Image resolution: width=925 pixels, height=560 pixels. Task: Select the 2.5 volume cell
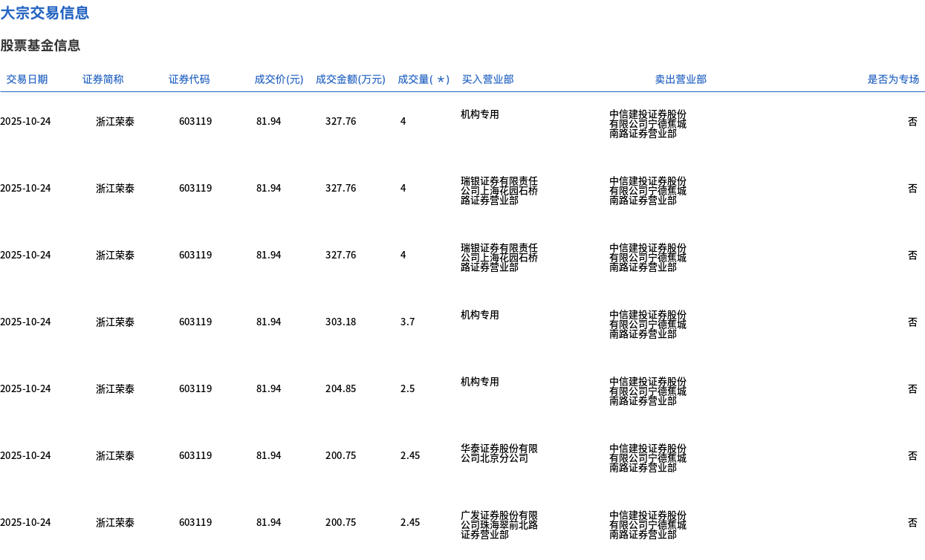[x=408, y=389]
